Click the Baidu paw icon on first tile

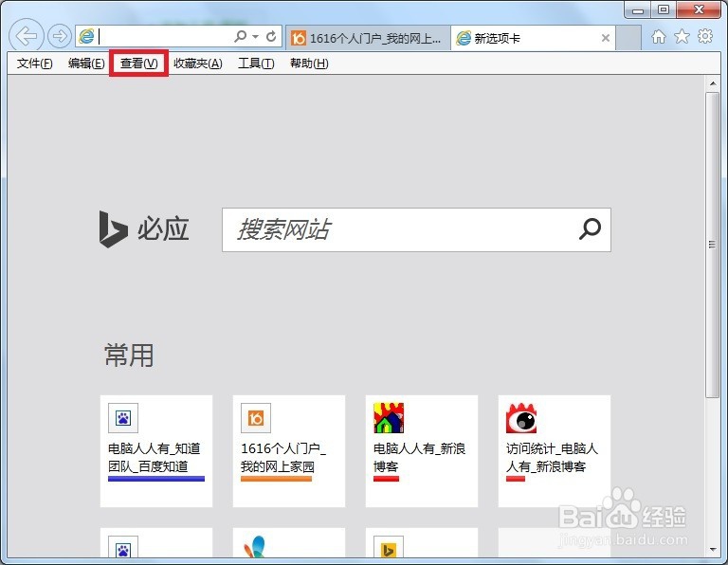(x=123, y=418)
